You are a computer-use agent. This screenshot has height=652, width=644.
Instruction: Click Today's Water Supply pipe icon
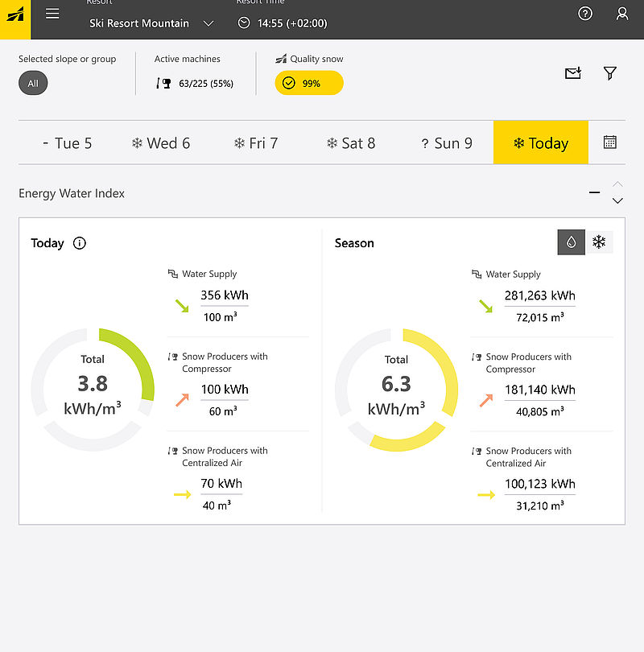(x=173, y=274)
